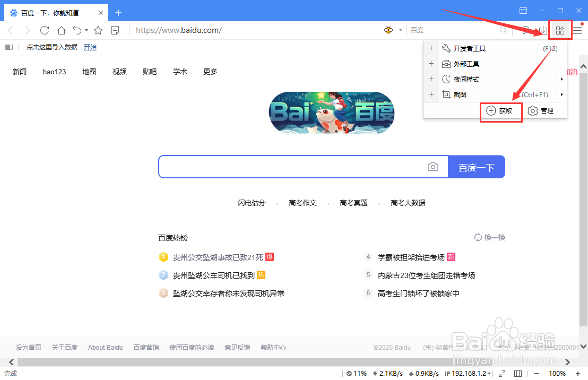Open the 闪电估分 link
This screenshot has height=380, width=588.
tap(252, 203)
